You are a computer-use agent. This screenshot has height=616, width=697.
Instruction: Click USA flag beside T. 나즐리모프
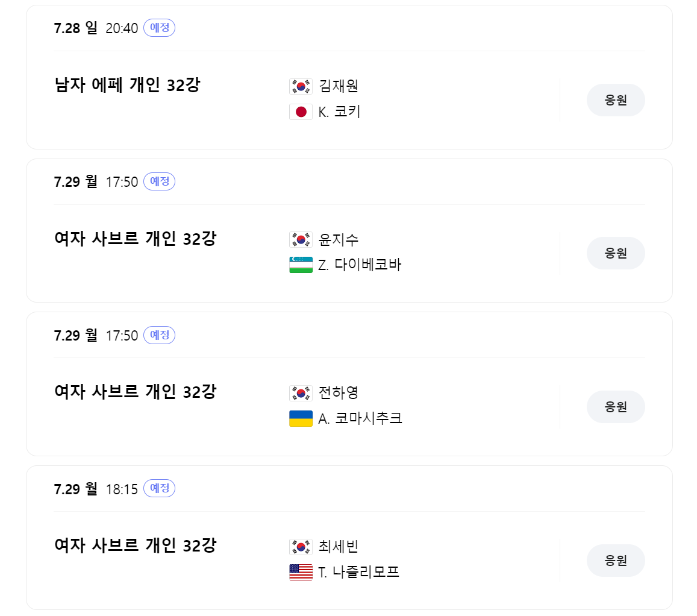pyautogui.click(x=301, y=572)
